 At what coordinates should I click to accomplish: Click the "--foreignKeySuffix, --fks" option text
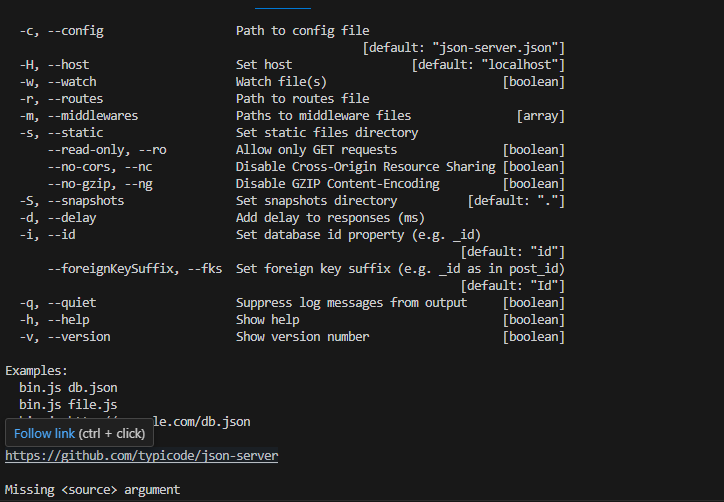135,269
